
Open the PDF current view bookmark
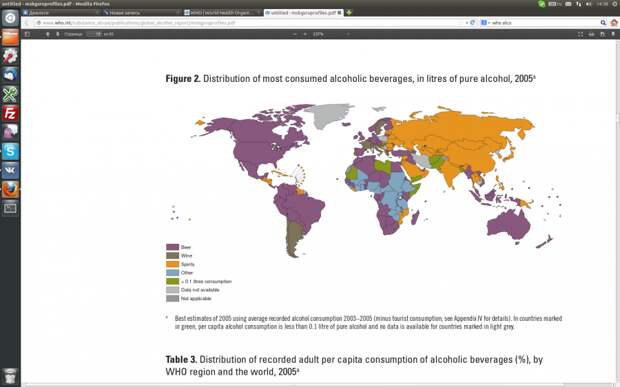613,34
